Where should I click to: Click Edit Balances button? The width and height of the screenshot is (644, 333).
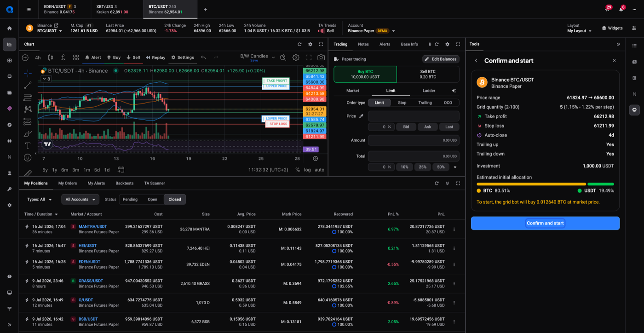pos(441,59)
